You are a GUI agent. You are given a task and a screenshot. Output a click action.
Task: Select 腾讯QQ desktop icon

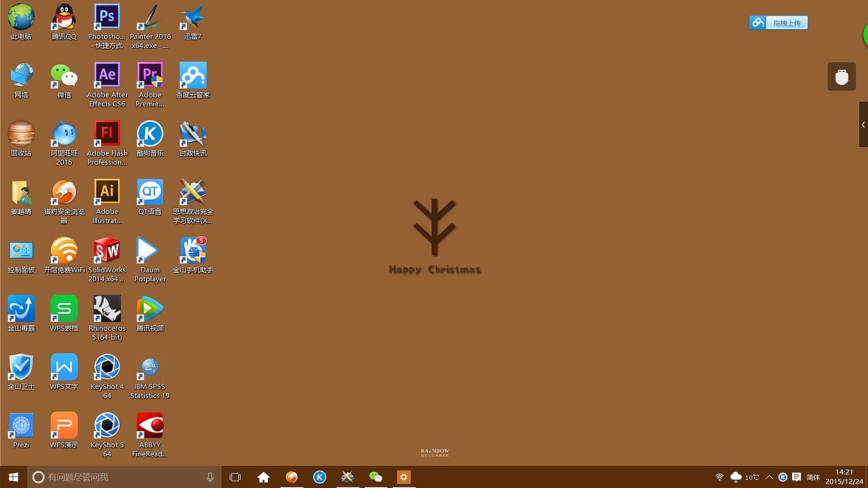pyautogui.click(x=64, y=22)
